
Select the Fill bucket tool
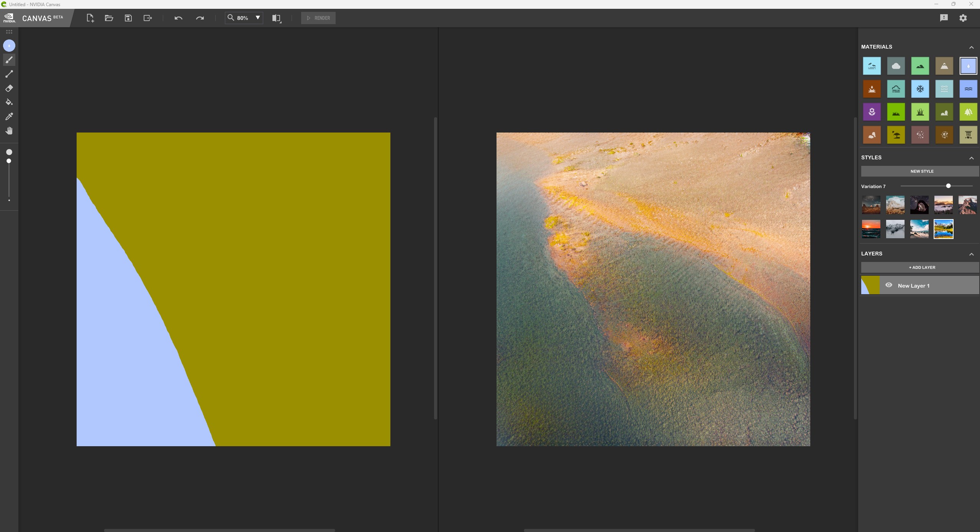(x=9, y=102)
